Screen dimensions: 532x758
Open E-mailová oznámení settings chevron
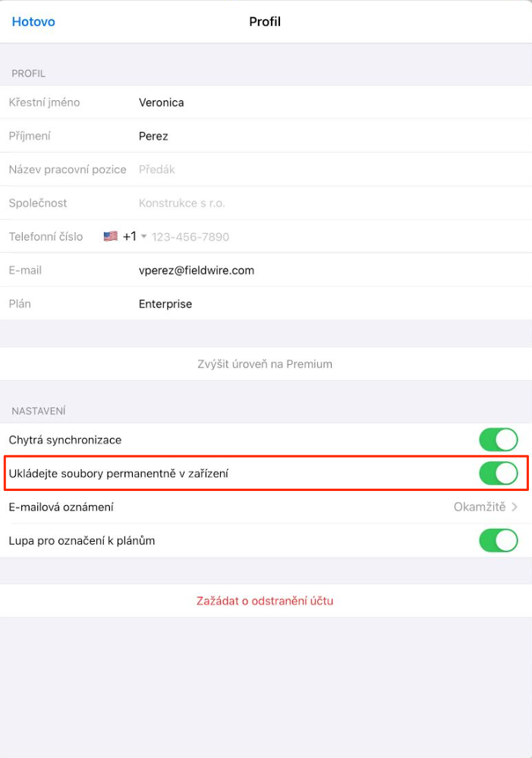515,507
